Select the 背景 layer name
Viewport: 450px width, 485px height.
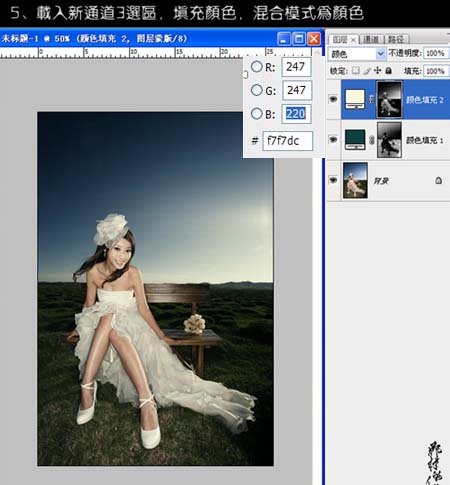tap(381, 181)
